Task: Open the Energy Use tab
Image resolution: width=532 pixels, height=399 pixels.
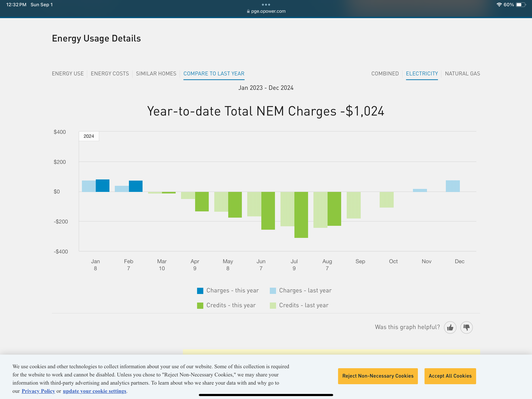Action: [x=68, y=74]
